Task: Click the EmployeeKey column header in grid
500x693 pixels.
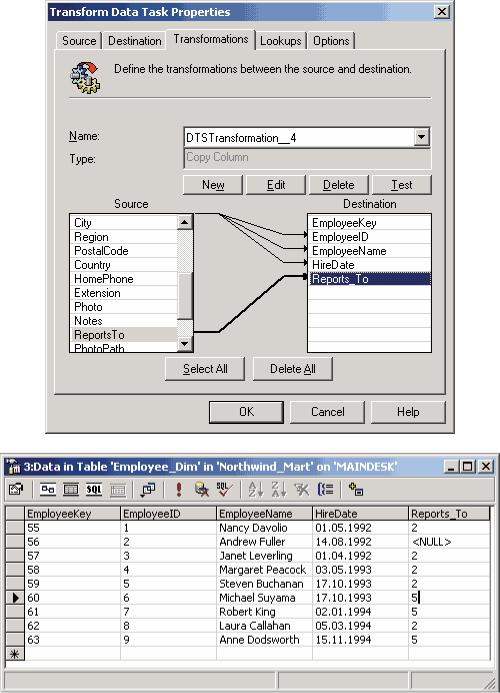Action: coord(72,514)
